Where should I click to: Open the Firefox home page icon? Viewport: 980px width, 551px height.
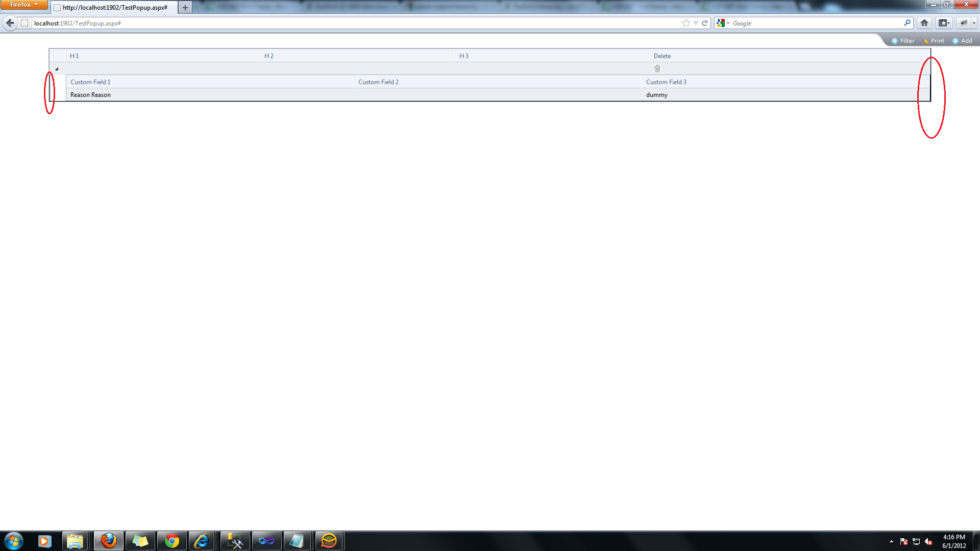924,23
